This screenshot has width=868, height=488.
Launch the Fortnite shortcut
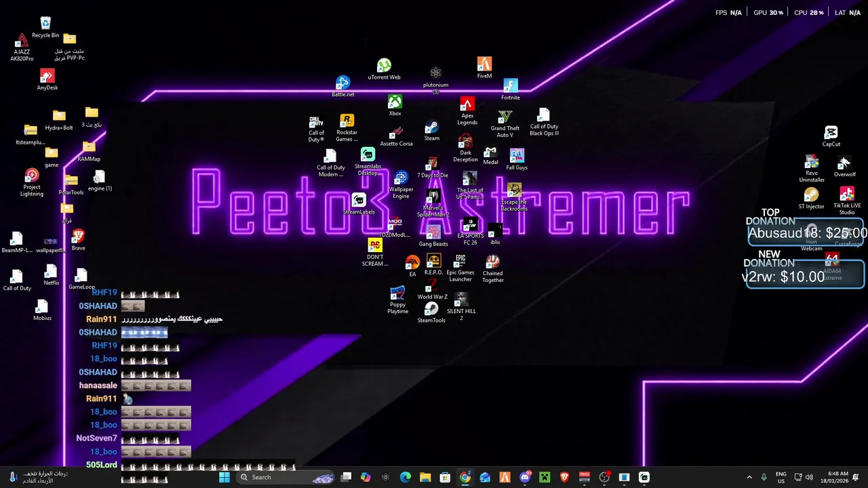coord(511,89)
